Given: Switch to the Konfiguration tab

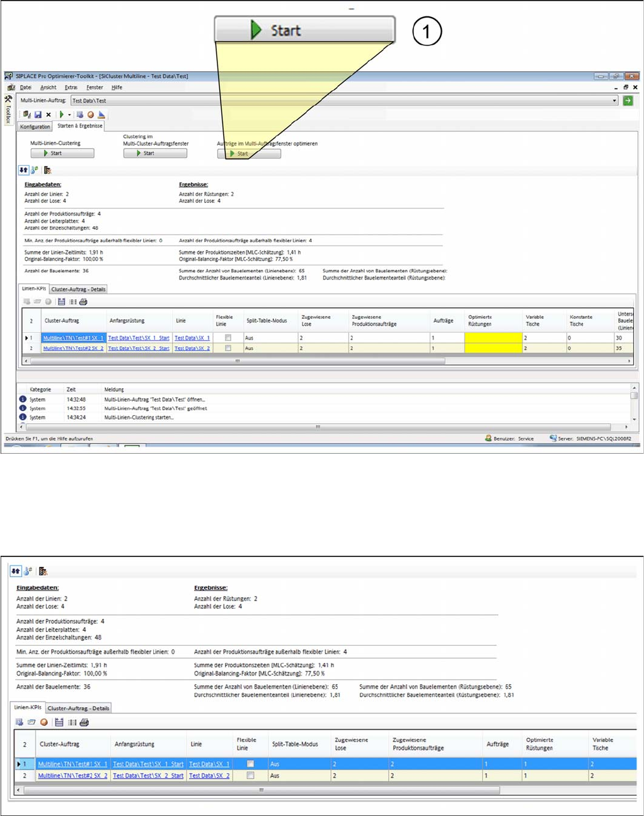Looking at the screenshot, I should pos(35,127).
